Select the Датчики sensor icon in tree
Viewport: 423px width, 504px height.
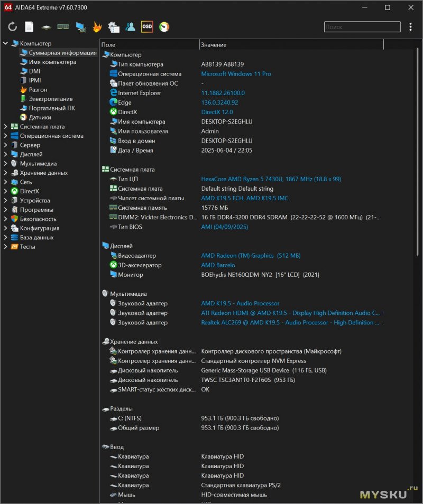[x=23, y=117]
